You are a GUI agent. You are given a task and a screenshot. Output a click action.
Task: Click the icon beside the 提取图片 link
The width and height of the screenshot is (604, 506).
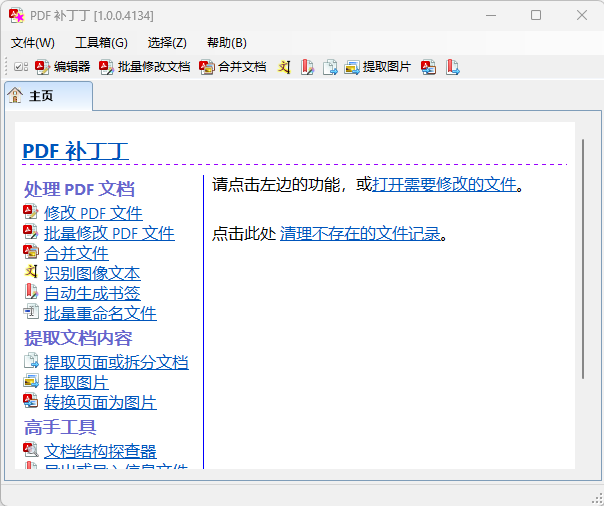click(x=31, y=381)
